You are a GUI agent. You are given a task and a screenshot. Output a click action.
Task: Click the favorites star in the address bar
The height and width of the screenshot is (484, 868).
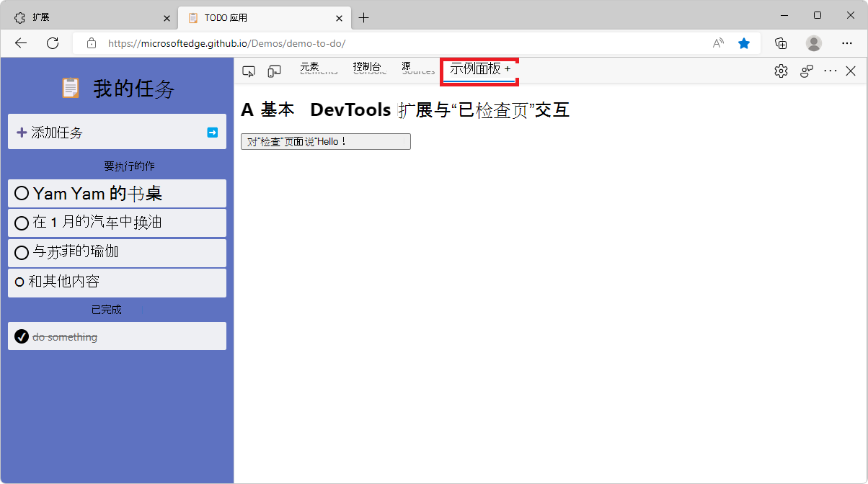[x=744, y=43]
